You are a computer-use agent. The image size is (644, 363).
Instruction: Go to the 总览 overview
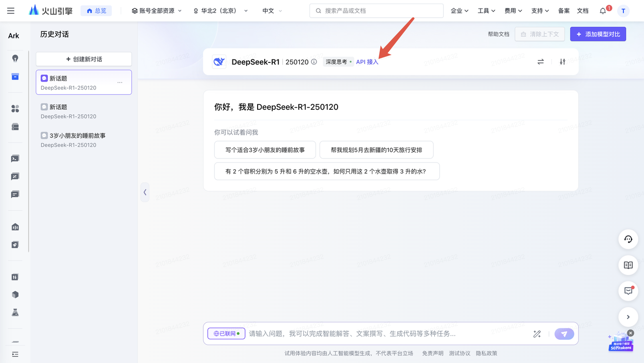(96, 11)
